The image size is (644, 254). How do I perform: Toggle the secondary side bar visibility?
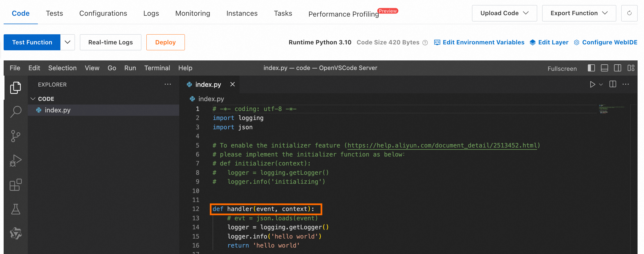pos(618,68)
